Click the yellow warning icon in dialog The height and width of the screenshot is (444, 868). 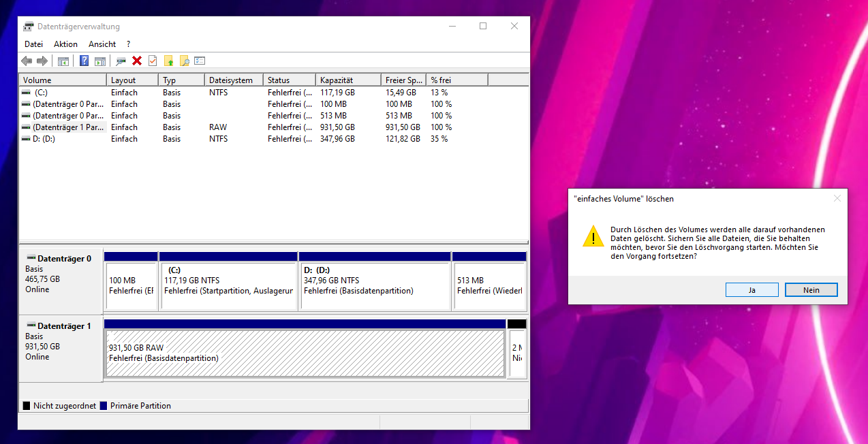[593, 236]
